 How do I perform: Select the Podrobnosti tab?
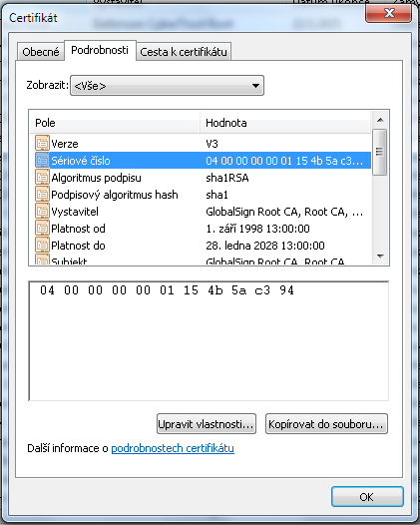coord(100,50)
